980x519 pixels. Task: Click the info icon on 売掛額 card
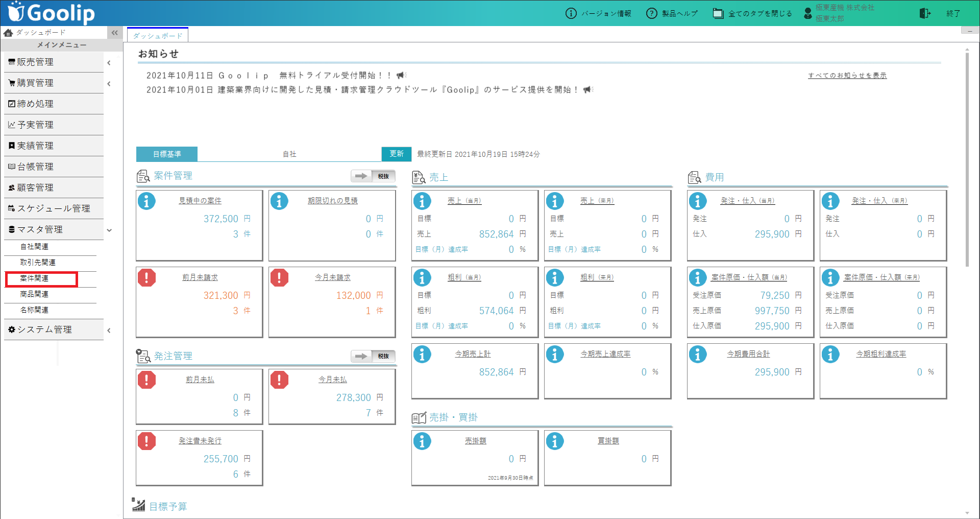tap(422, 441)
